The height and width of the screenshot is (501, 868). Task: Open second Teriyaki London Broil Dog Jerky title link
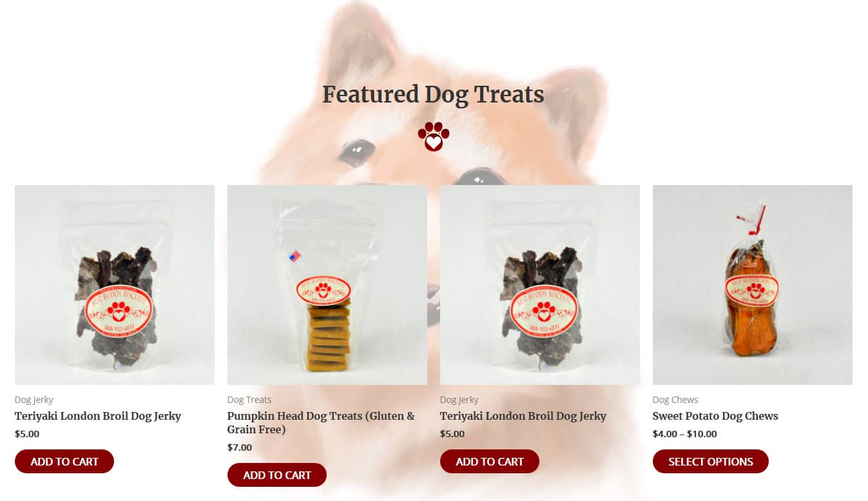tap(523, 416)
